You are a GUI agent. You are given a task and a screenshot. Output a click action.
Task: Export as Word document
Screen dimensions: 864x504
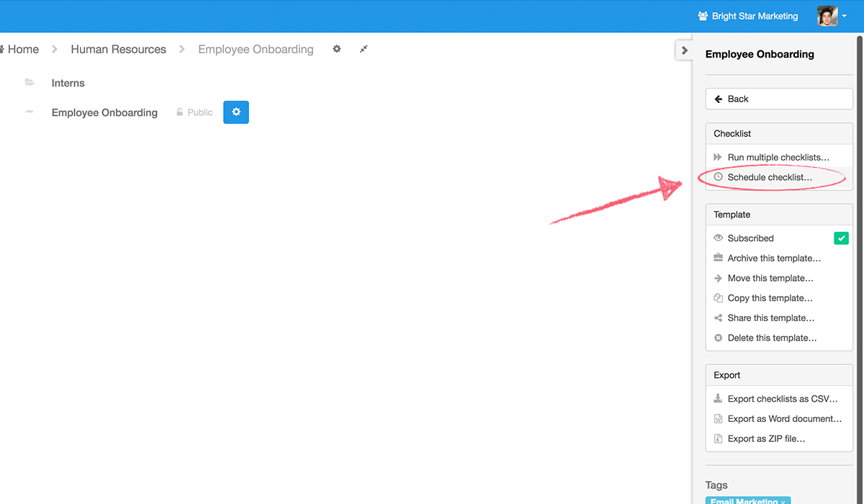pos(779,418)
